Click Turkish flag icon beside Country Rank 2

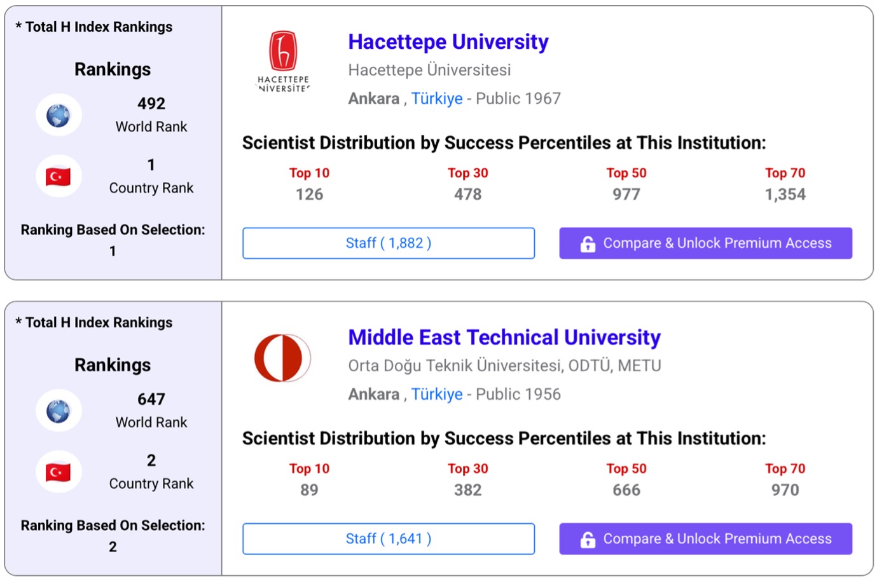click(x=59, y=472)
